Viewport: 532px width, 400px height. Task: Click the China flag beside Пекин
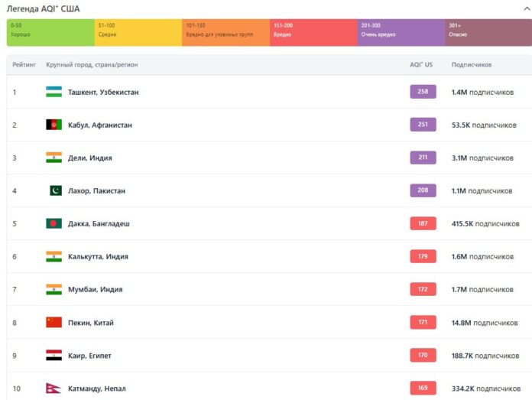point(54,323)
